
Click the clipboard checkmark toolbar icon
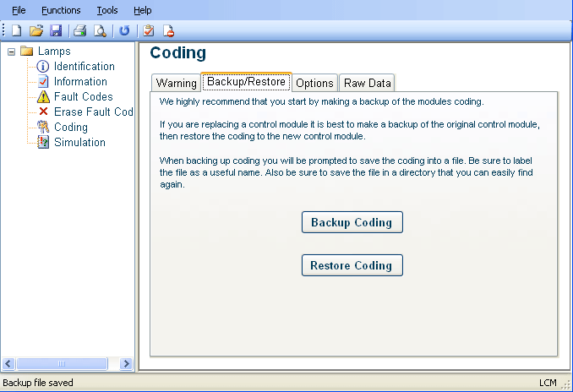[148, 31]
